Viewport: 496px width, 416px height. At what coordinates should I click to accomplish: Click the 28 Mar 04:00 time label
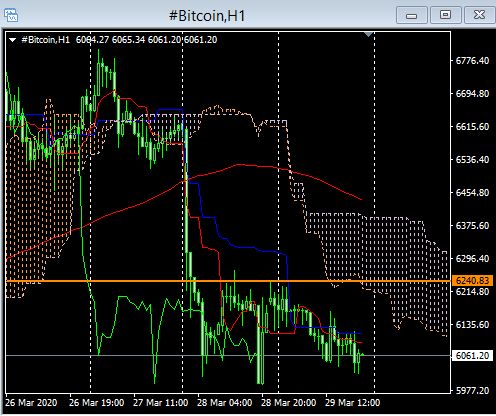[x=225, y=403]
